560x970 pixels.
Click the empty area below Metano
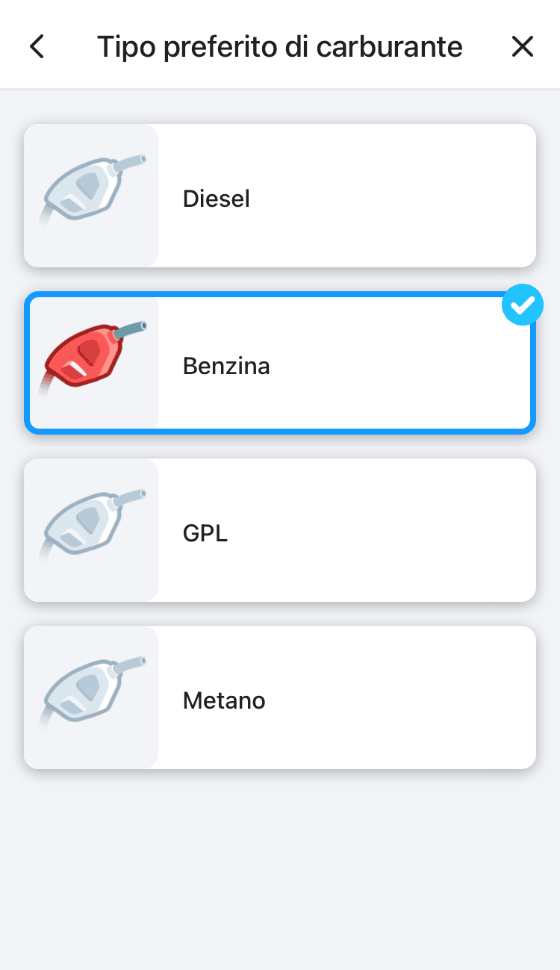(x=280, y=866)
